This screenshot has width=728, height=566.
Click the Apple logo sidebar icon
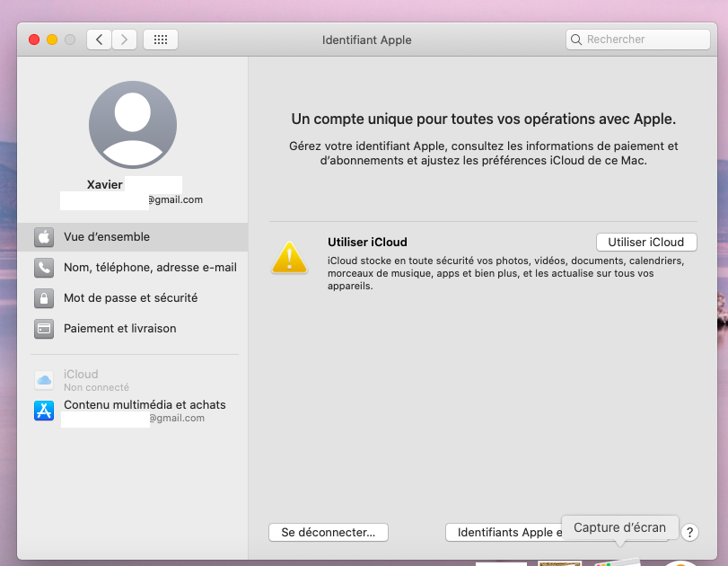pos(44,237)
